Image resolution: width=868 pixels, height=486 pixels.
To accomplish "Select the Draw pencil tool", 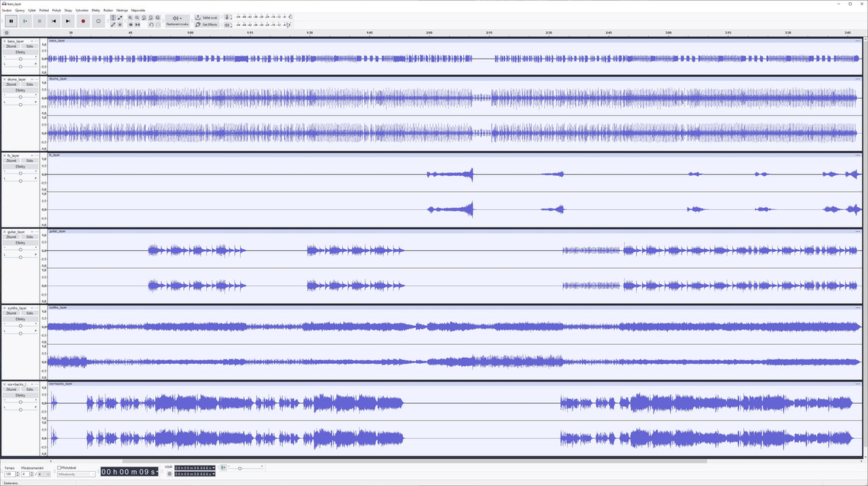I will point(113,24).
